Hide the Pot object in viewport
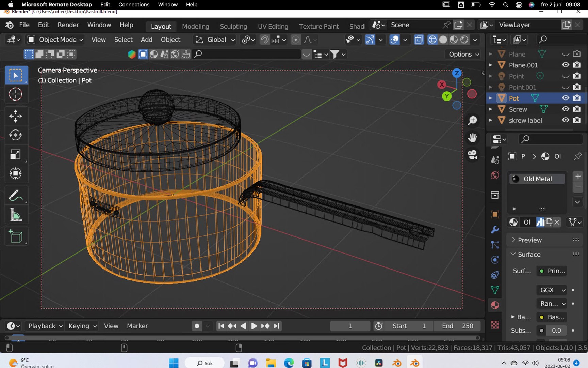 566,98
